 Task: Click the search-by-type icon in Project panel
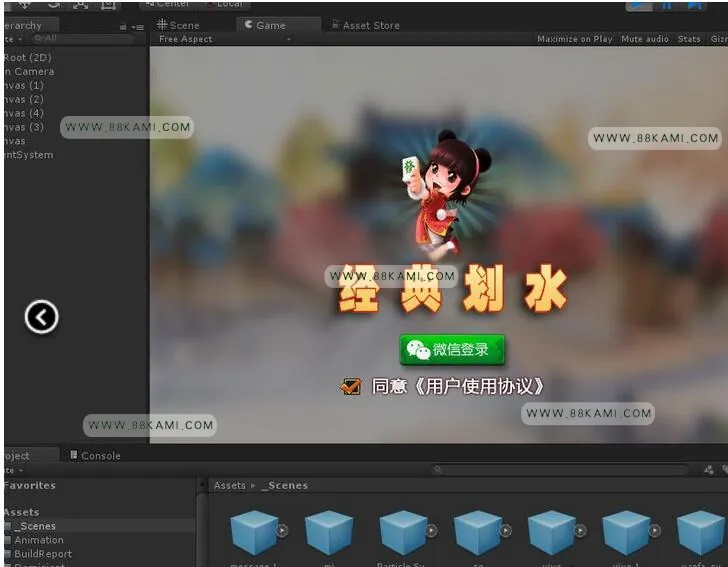coord(708,470)
